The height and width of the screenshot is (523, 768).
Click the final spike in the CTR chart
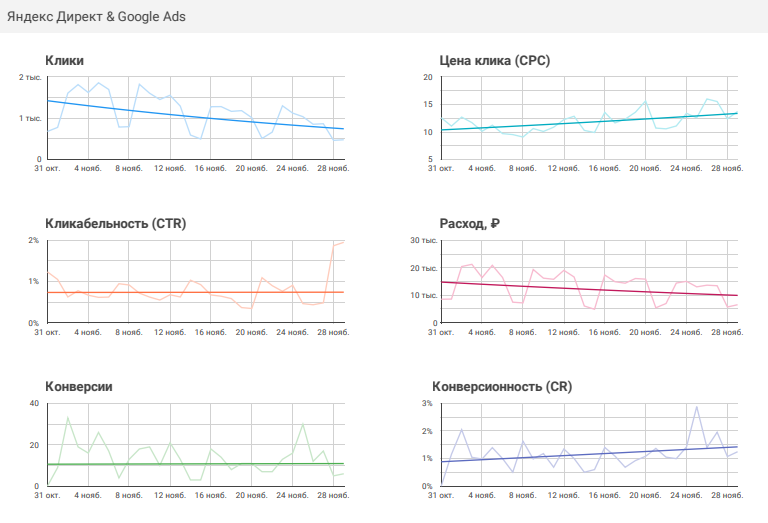[339, 243]
